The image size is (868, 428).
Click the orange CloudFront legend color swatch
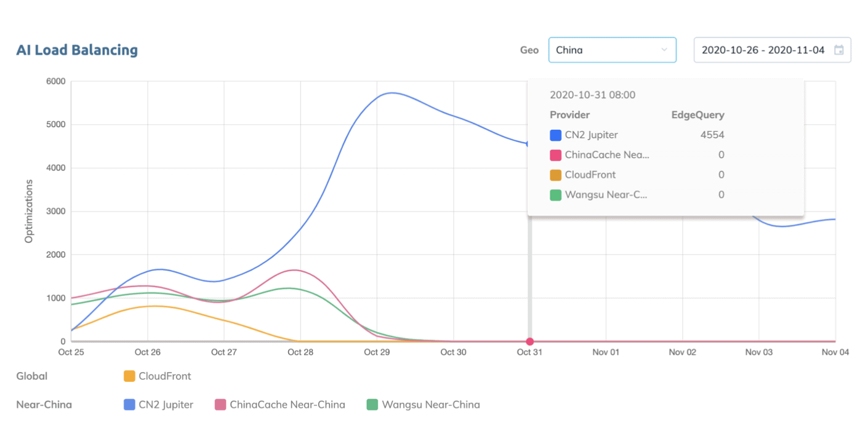129,376
